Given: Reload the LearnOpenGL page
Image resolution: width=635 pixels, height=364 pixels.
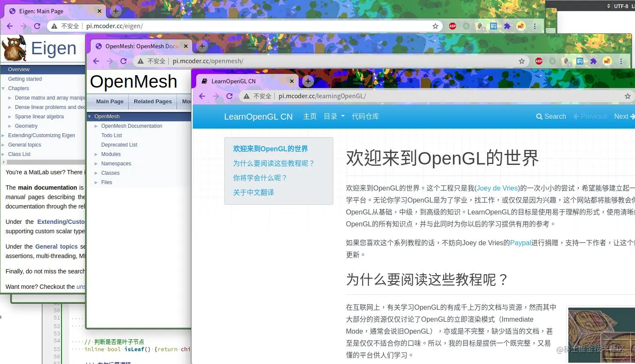Looking at the screenshot, I should [229, 96].
